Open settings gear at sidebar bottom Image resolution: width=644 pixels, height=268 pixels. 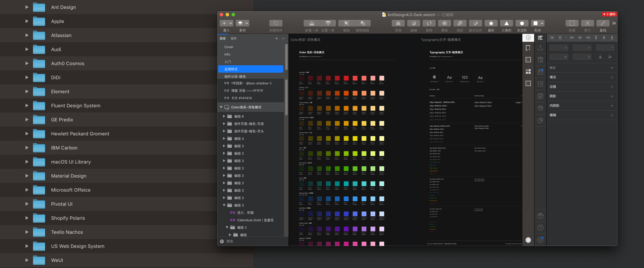click(x=540, y=240)
